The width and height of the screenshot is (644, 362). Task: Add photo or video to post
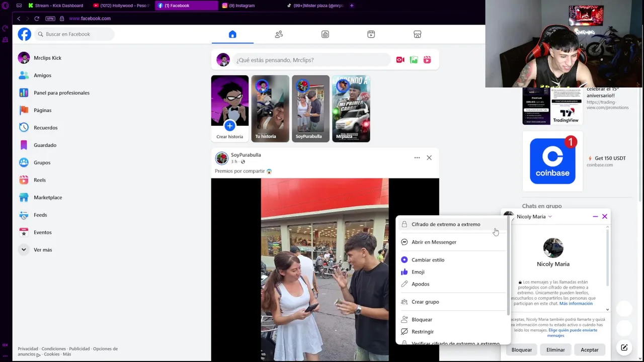pyautogui.click(x=414, y=60)
